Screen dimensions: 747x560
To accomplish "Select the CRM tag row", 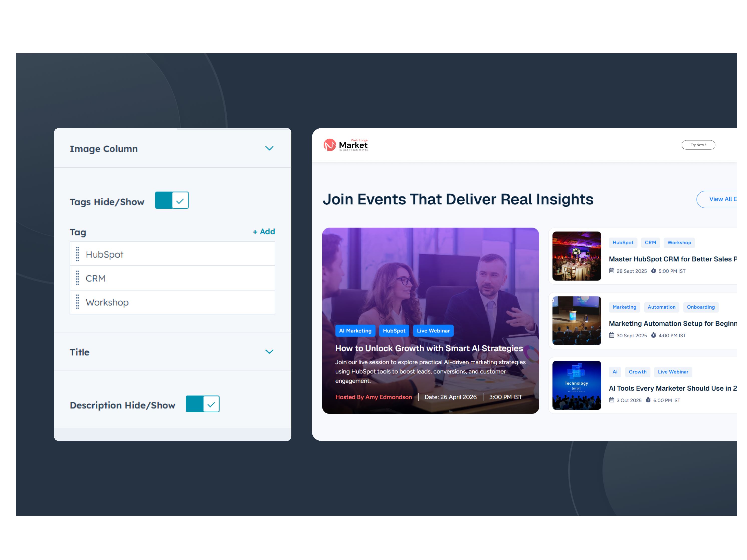I will click(172, 278).
